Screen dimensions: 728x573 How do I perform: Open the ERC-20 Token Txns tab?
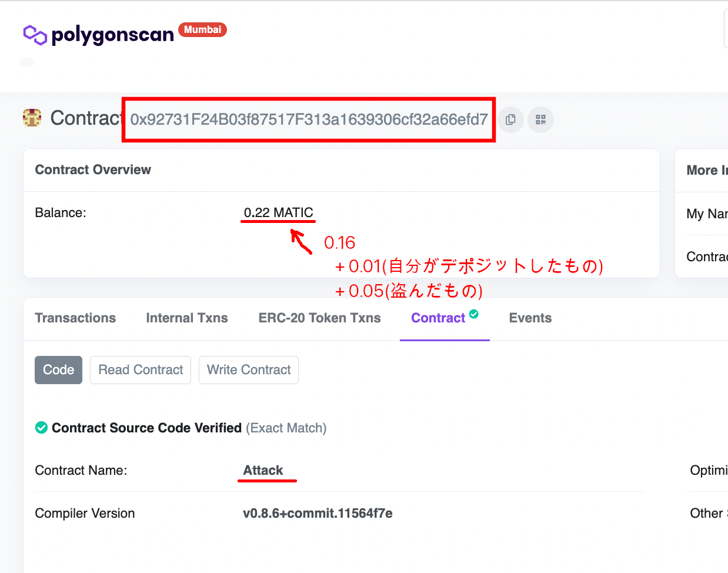pyautogui.click(x=319, y=318)
